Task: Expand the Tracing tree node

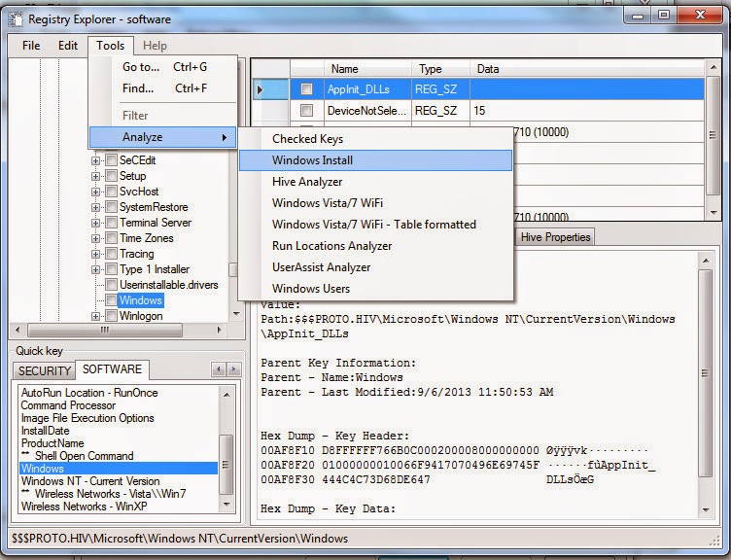Action: coord(95,254)
